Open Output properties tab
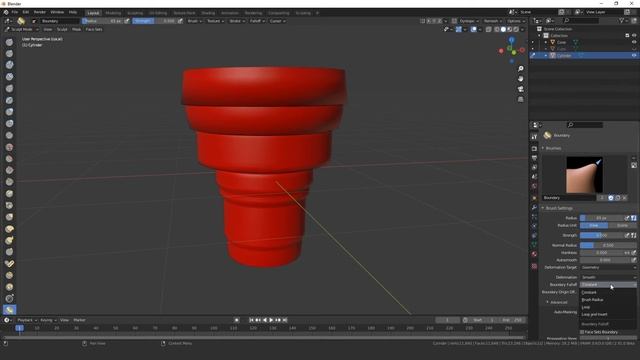This screenshot has width=640, height=360. (534, 158)
